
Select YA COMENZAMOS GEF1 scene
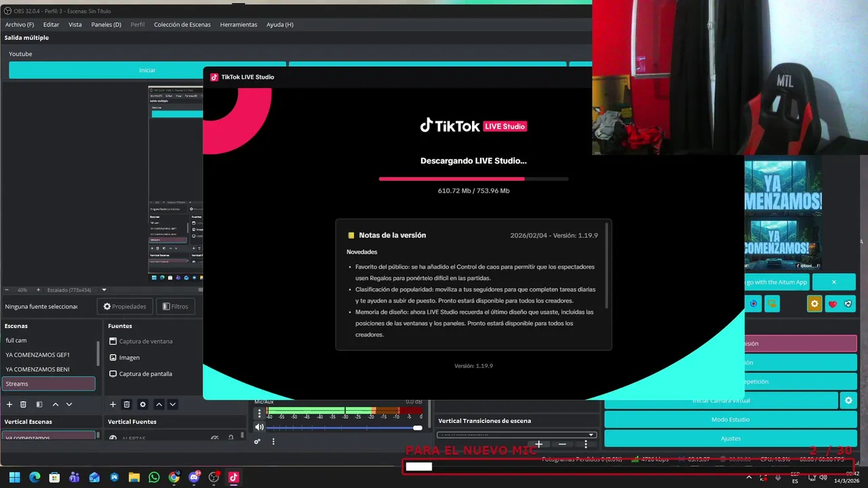[x=50, y=354]
